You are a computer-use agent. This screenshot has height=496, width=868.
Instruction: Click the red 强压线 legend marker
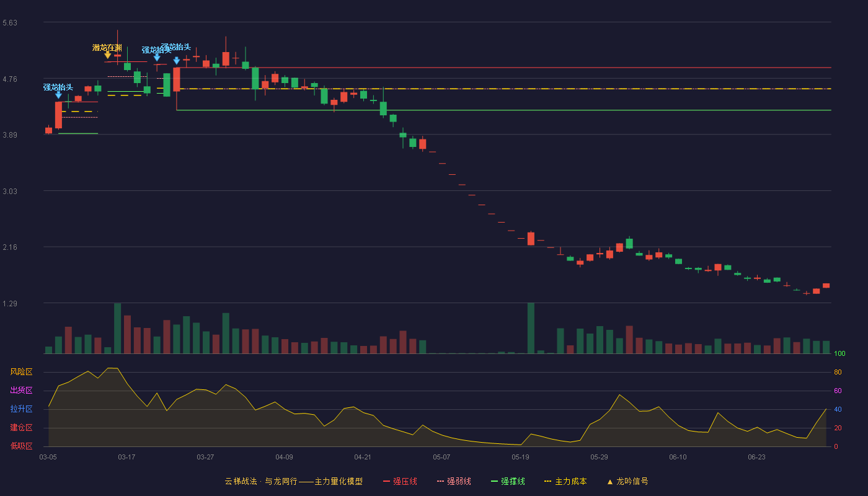(386, 481)
